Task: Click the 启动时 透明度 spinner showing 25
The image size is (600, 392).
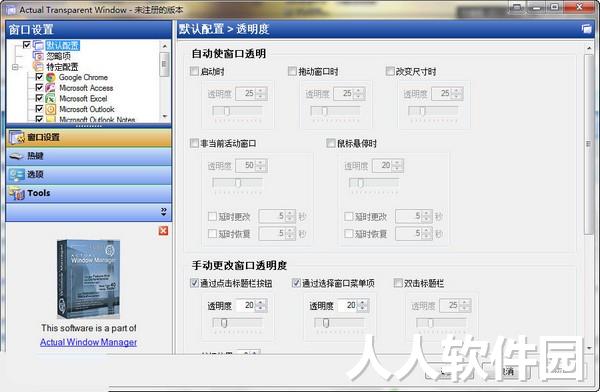Action: coord(251,93)
